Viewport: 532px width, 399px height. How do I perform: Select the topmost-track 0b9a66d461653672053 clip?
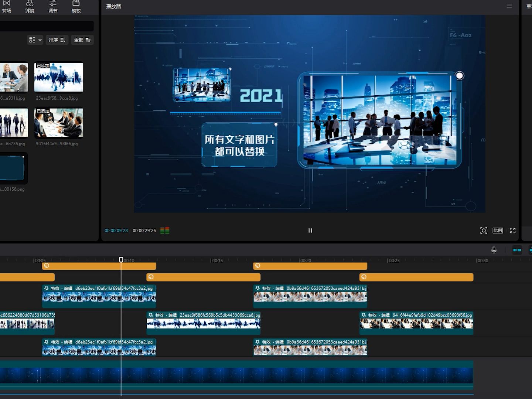[x=310, y=296]
